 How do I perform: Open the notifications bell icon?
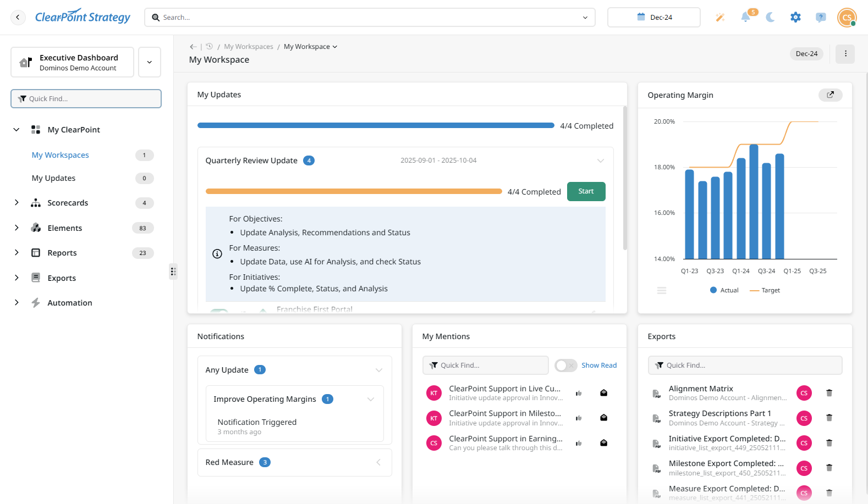(745, 17)
